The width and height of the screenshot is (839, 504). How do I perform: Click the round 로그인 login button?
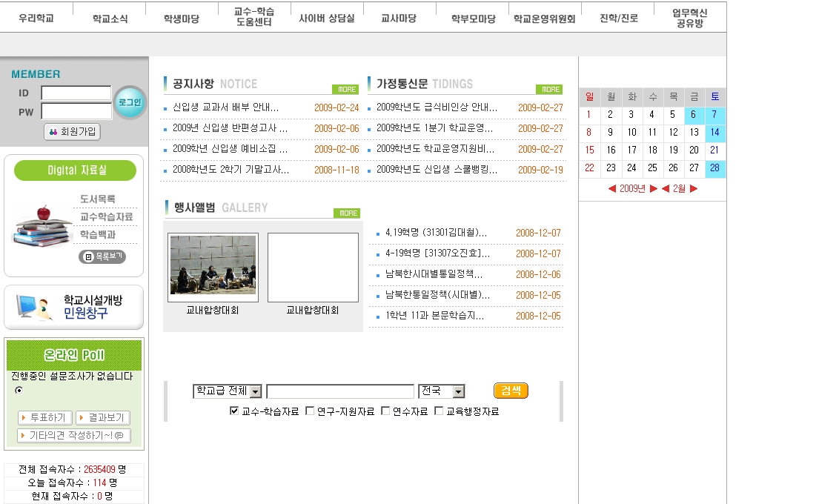click(x=130, y=103)
